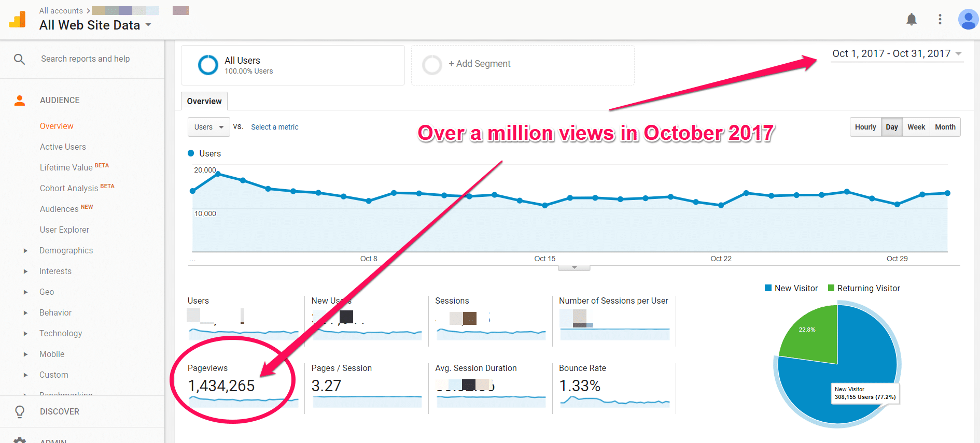Click the Avg. Session Duration label

tap(476, 368)
